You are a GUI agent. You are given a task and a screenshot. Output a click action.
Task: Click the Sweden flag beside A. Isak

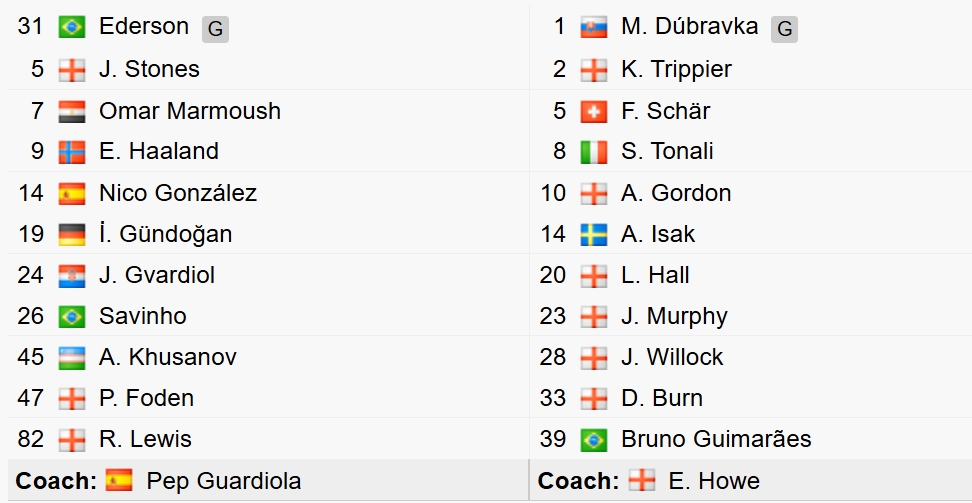(594, 234)
